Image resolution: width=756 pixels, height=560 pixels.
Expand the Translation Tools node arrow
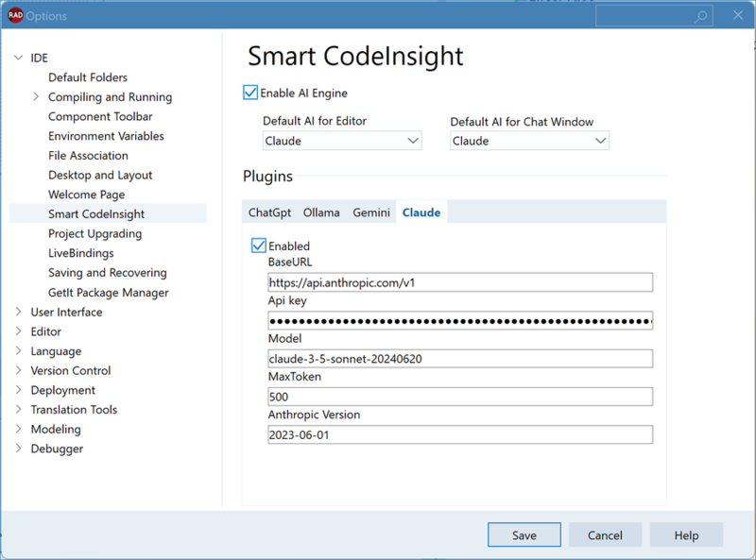[x=18, y=410]
